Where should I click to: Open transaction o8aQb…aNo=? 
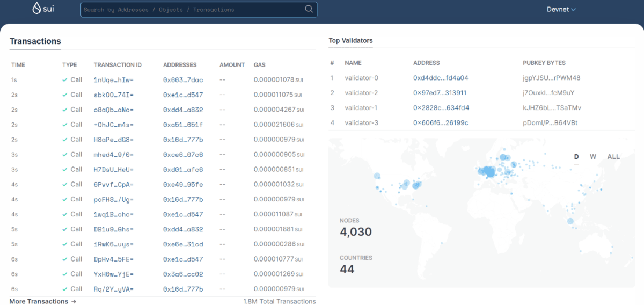point(113,110)
